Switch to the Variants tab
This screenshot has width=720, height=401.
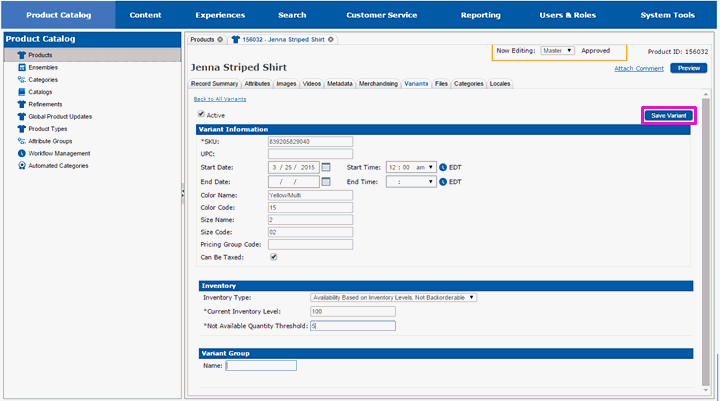416,84
